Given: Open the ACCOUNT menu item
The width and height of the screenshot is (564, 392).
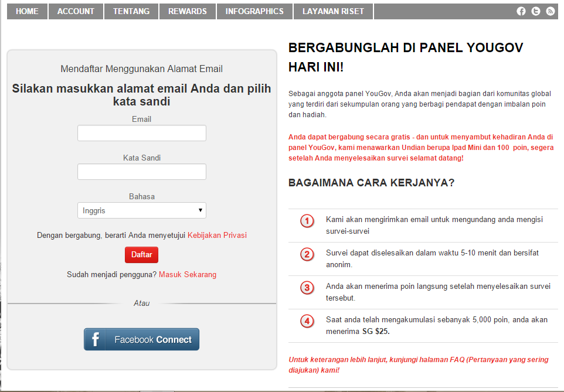Looking at the screenshot, I should coord(76,11).
